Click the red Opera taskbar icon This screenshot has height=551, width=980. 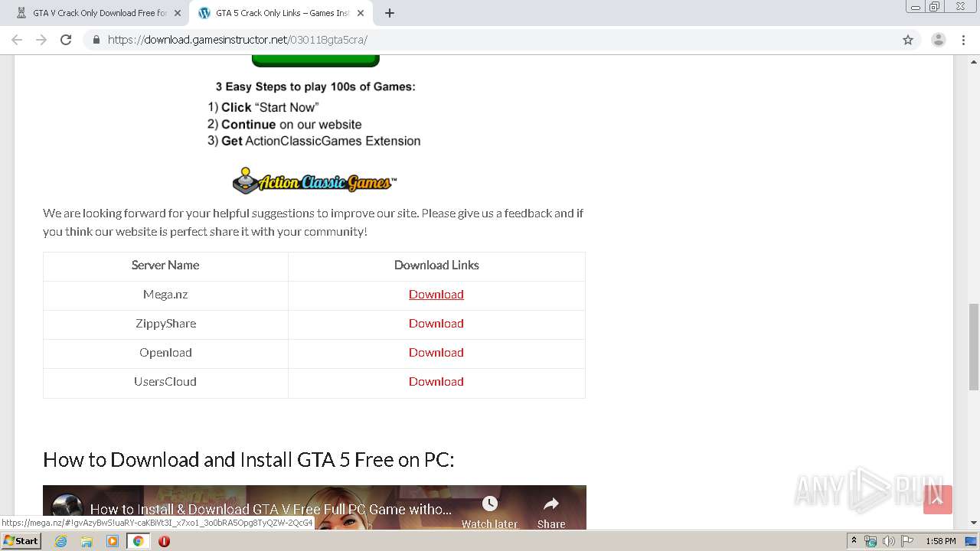pos(164,541)
